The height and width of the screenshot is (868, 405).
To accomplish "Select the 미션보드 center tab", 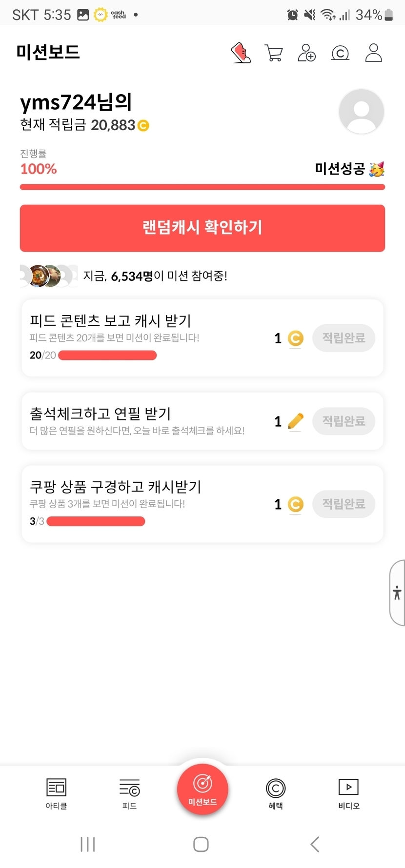I will pos(202,789).
